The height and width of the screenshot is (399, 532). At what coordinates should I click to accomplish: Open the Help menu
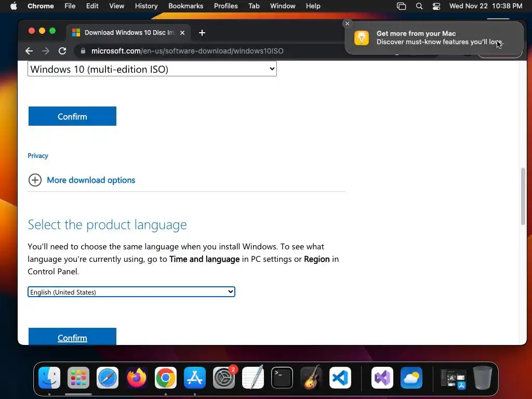(x=313, y=6)
